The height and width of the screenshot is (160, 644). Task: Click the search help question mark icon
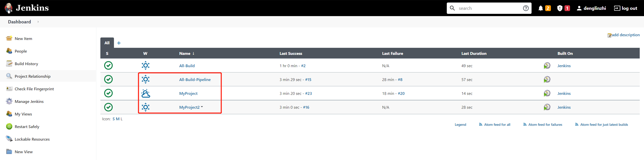pyautogui.click(x=526, y=8)
